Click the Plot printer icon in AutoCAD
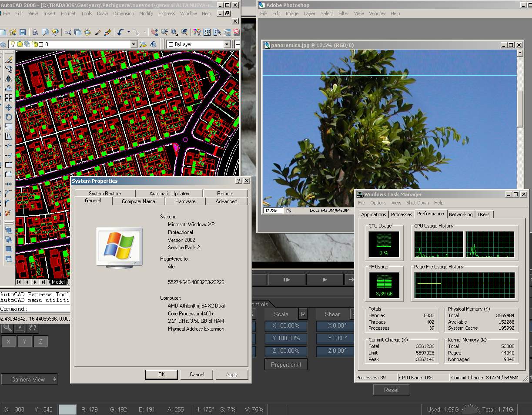 click(35, 32)
